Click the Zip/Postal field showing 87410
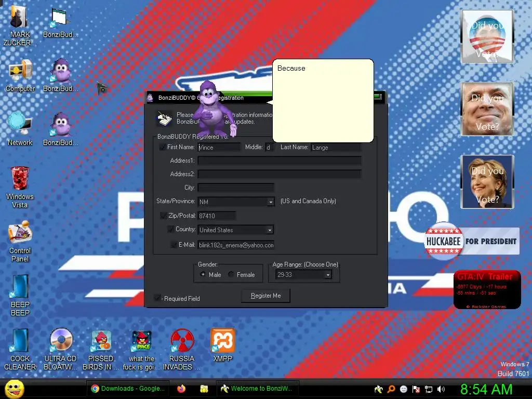This screenshot has width=532, height=399. click(217, 216)
